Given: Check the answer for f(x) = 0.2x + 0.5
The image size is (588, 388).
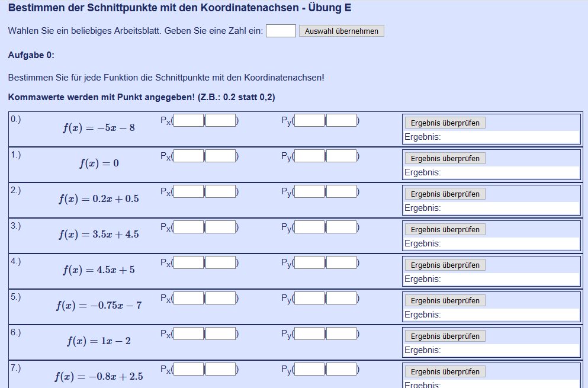Looking at the screenshot, I should (x=445, y=194).
